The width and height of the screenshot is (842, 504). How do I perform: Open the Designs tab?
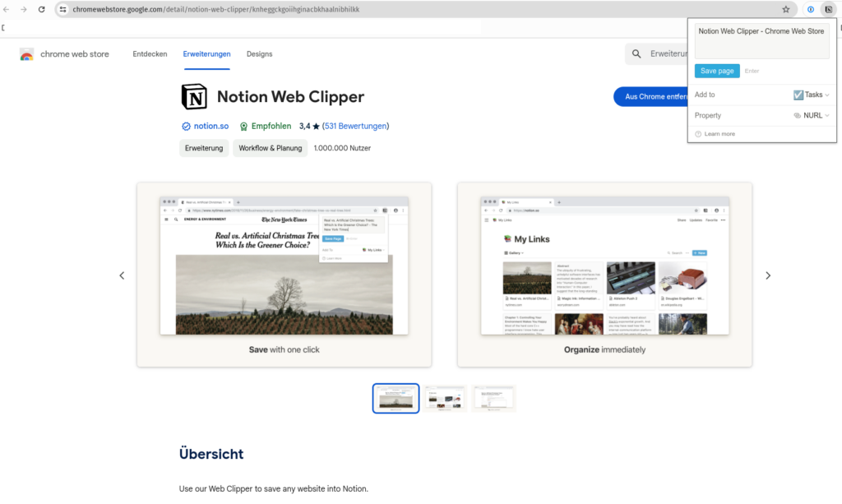coord(259,53)
